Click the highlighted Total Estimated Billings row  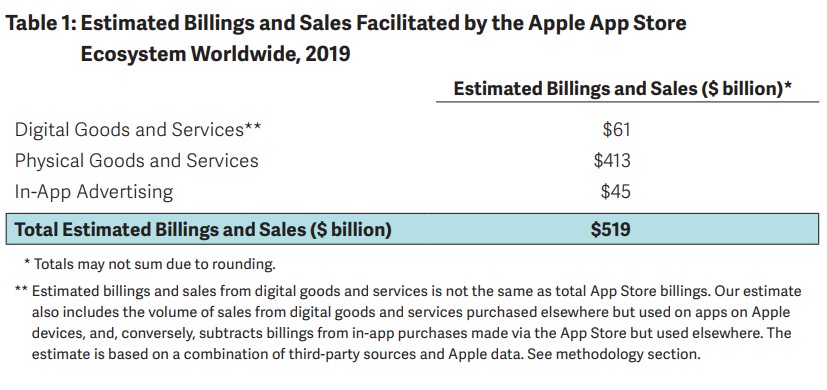point(412,230)
